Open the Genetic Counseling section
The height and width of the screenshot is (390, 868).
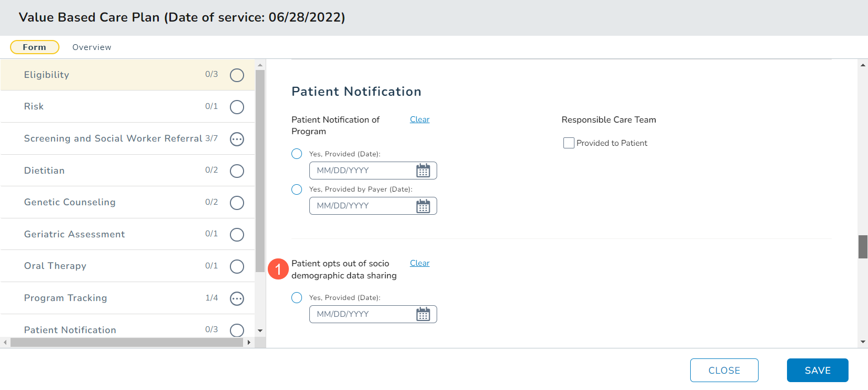click(70, 202)
